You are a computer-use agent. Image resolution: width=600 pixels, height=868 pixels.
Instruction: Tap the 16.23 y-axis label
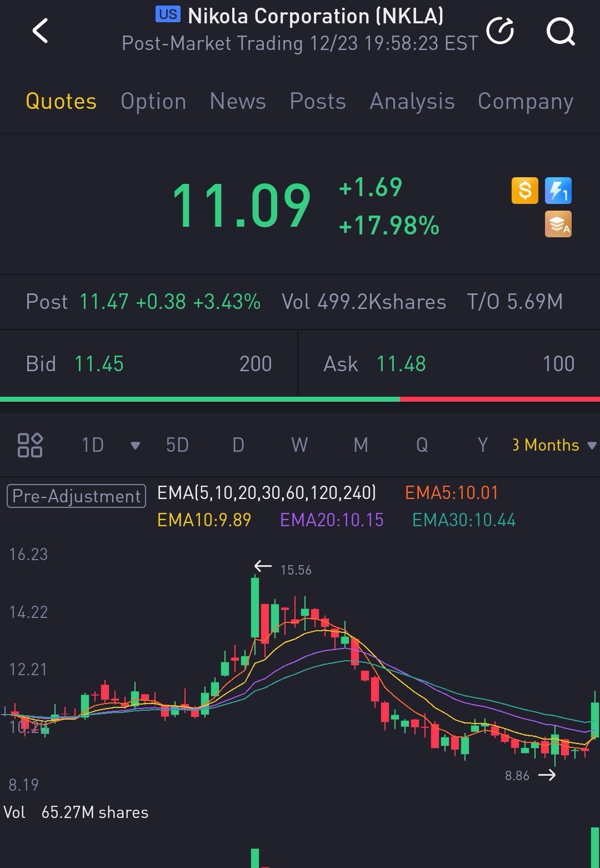click(x=28, y=555)
